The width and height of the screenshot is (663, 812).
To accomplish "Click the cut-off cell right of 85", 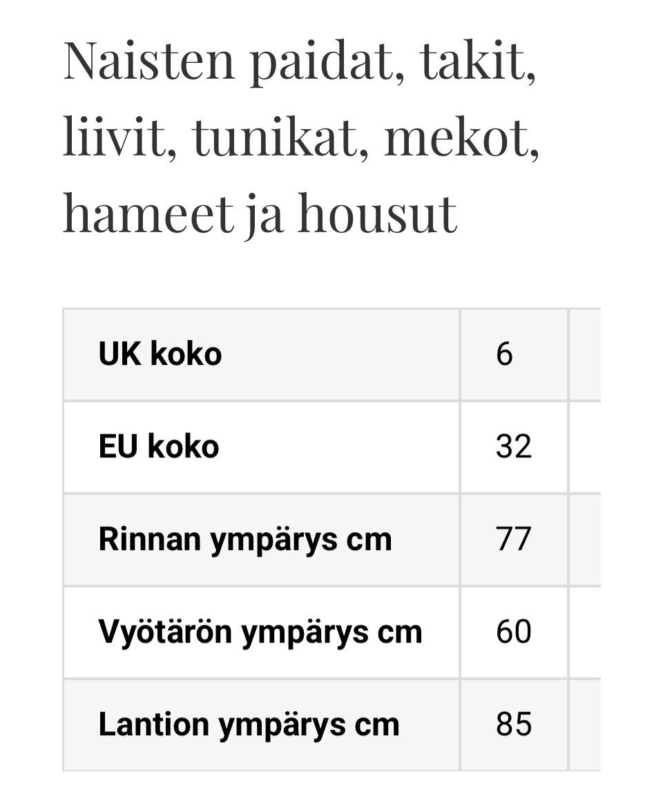I will [585, 724].
